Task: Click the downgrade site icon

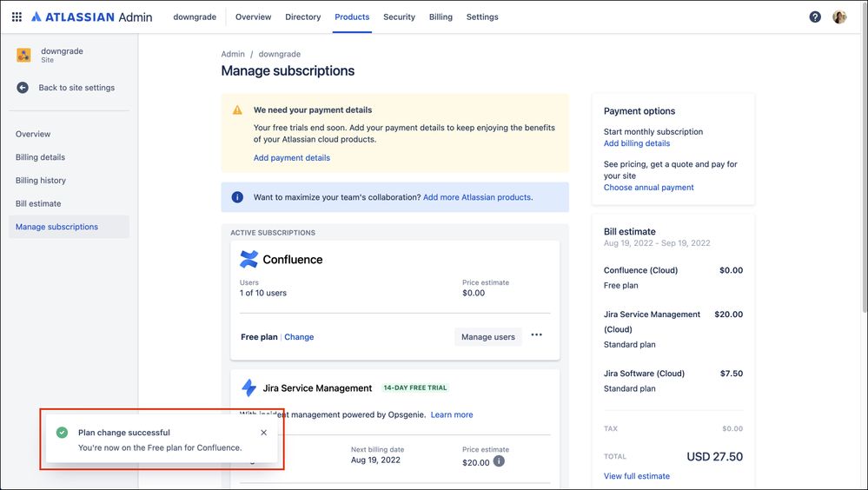Action: tap(23, 55)
